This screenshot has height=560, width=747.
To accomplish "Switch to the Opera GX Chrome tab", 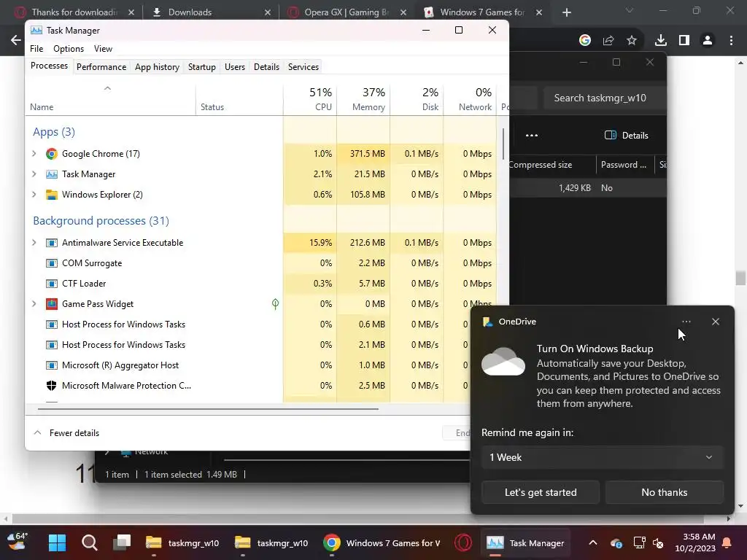I will tap(347, 12).
